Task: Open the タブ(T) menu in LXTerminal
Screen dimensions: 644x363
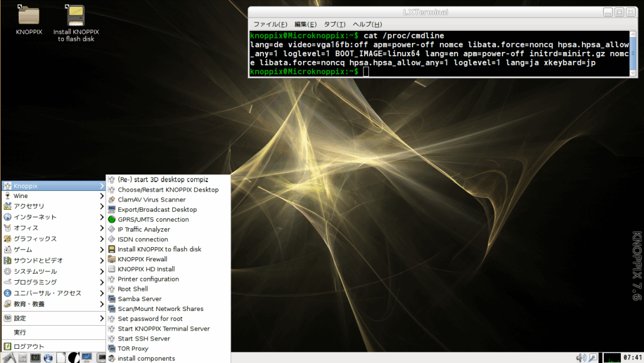Action: click(335, 24)
